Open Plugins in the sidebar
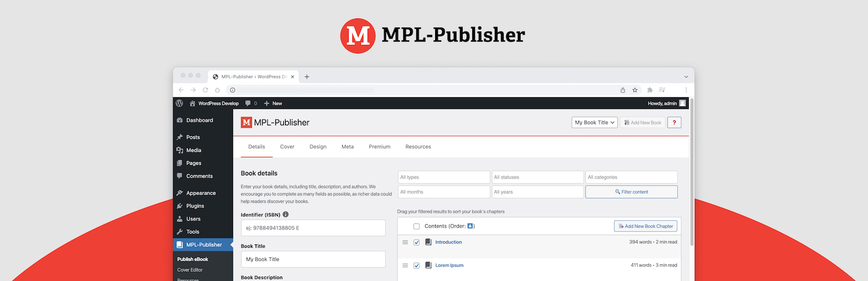The width and height of the screenshot is (868, 281). point(203,206)
